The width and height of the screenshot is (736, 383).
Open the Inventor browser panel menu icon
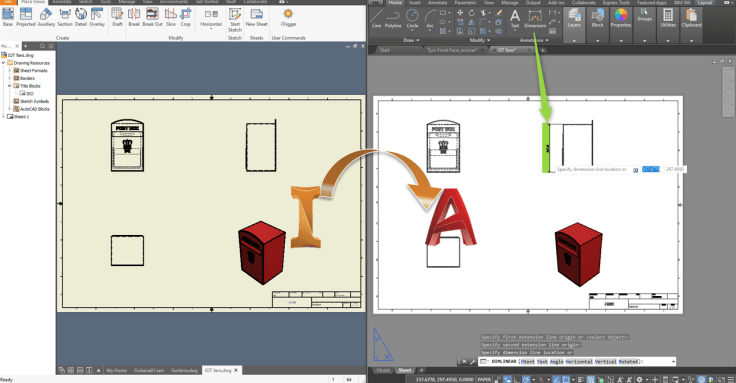tap(51, 46)
